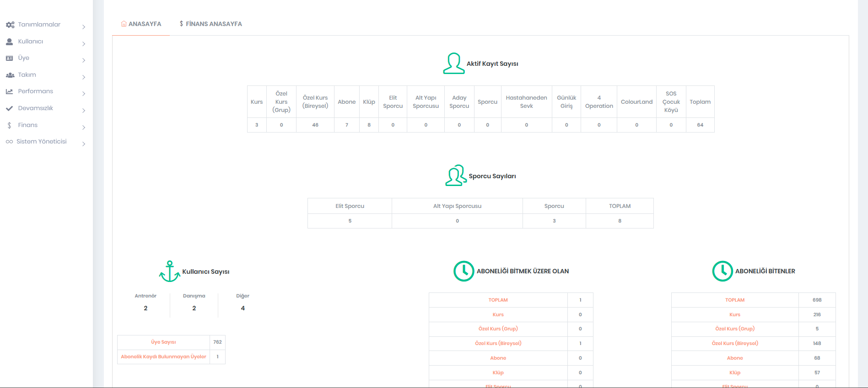This screenshot has width=868, height=388.
Task: Open the Üye Sayısı link
Action: (x=163, y=342)
